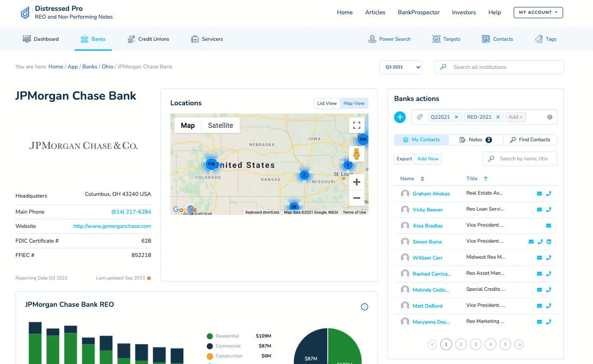
Task: Open the 116 location map cluster
Action: point(211,164)
